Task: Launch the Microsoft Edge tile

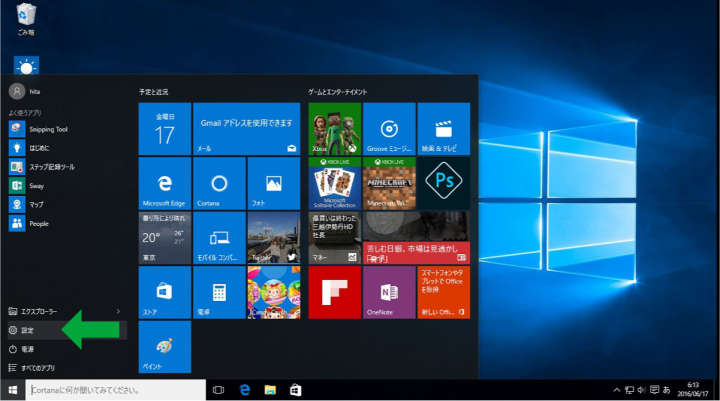Action: pos(164,183)
